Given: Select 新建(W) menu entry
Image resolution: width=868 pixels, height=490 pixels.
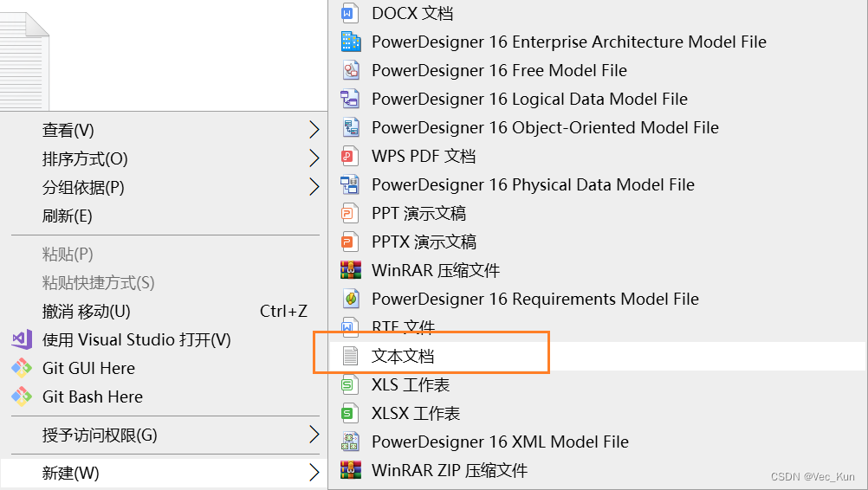Looking at the screenshot, I should (x=164, y=473).
